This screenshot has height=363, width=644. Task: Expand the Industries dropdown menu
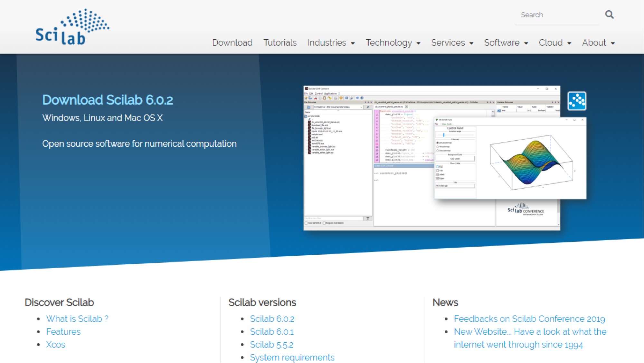pyautogui.click(x=331, y=43)
